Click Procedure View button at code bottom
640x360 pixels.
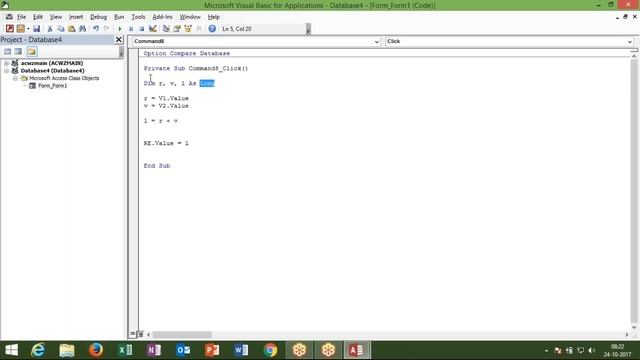click(x=133, y=334)
